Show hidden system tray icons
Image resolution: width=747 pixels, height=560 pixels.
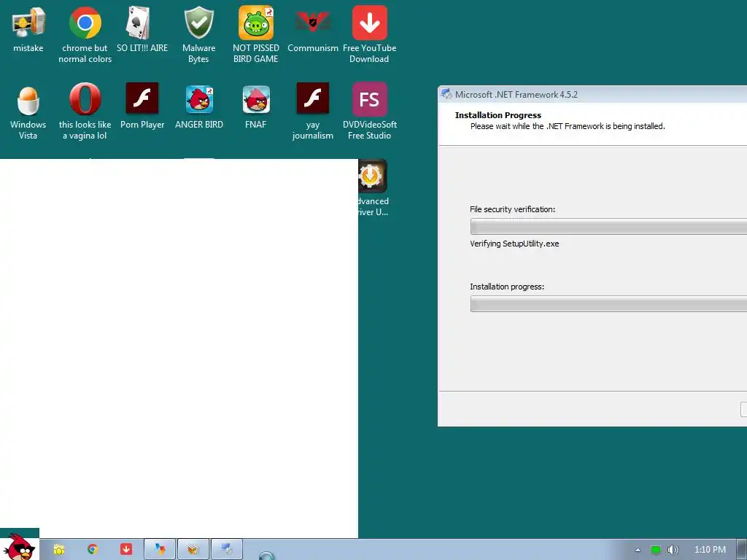pyautogui.click(x=638, y=550)
